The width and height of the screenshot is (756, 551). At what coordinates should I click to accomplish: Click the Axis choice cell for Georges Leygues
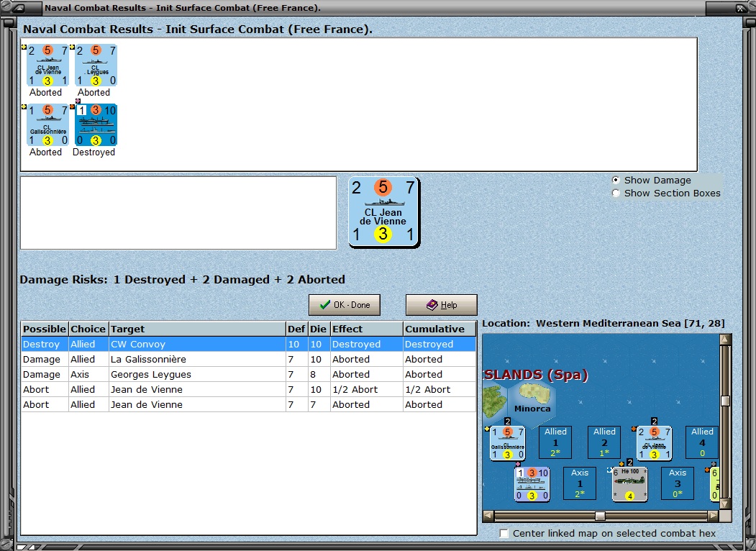point(88,374)
